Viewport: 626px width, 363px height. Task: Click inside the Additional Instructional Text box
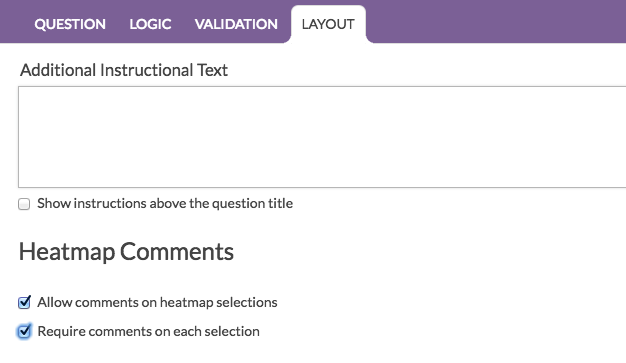pos(322,137)
